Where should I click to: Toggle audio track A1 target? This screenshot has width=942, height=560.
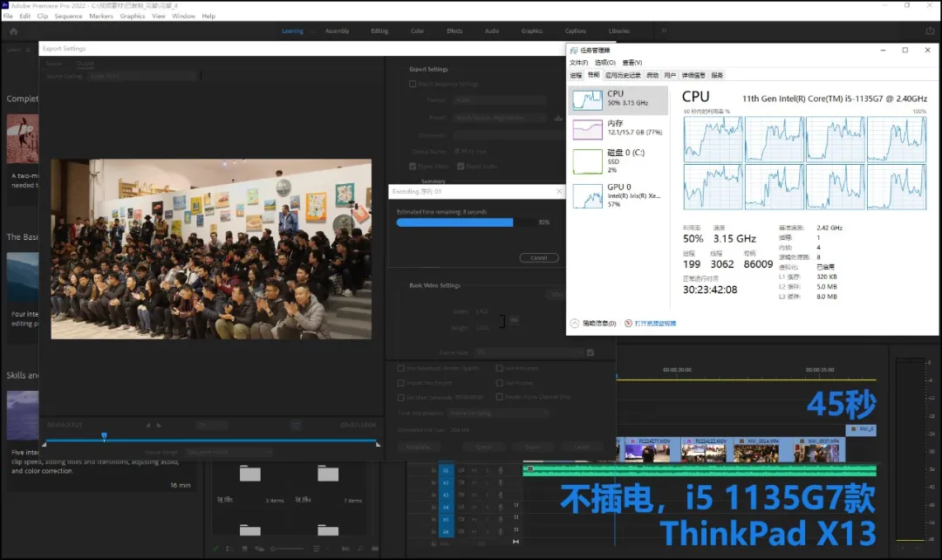point(446,470)
